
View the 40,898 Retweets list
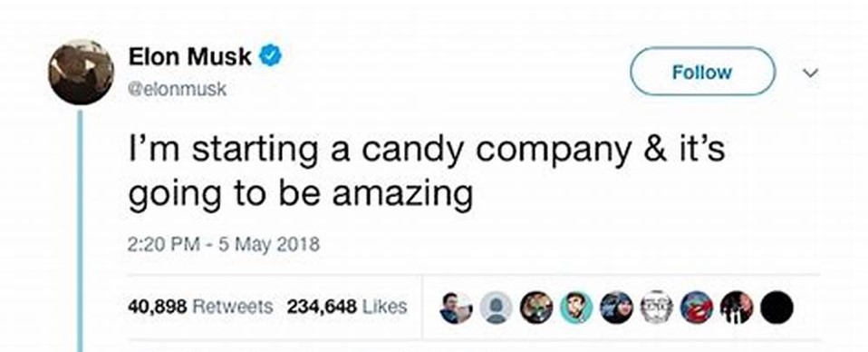(200, 306)
